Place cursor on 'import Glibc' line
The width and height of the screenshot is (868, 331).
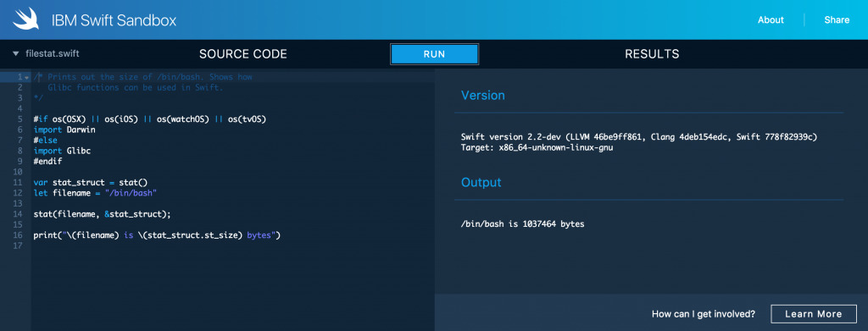(x=62, y=151)
